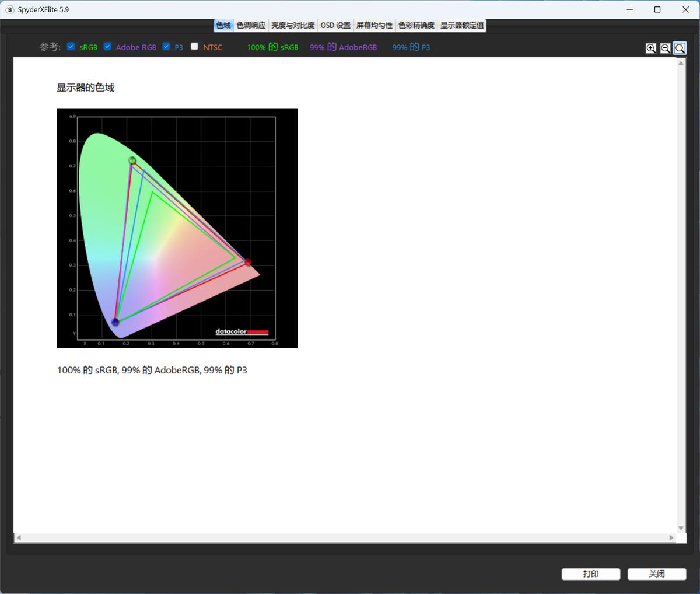Click the 参考: label
Screen dimensions: 700x594
tap(50, 47)
